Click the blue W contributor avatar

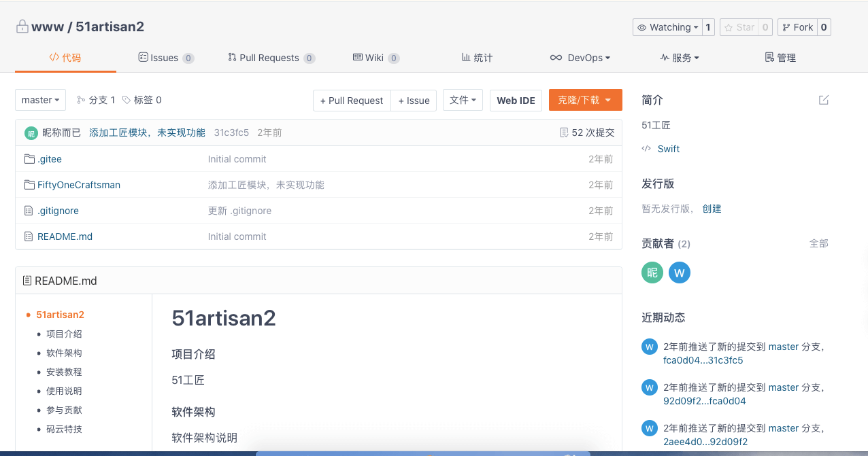[x=679, y=273]
